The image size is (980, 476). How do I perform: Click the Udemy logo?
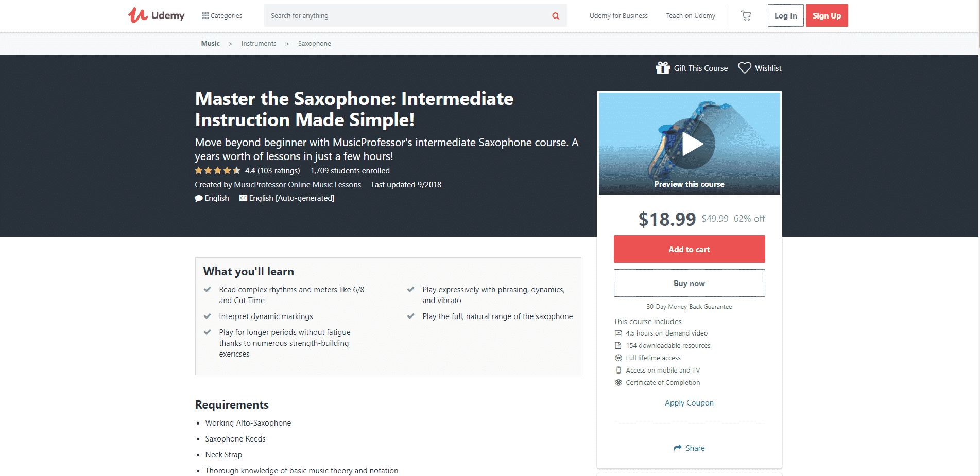point(157,15)
